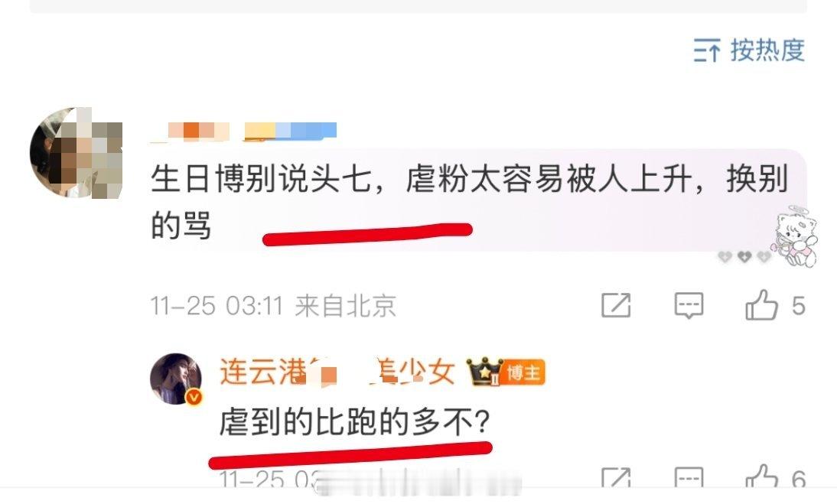Click the sort arrow icon beside 按热度

707,50
